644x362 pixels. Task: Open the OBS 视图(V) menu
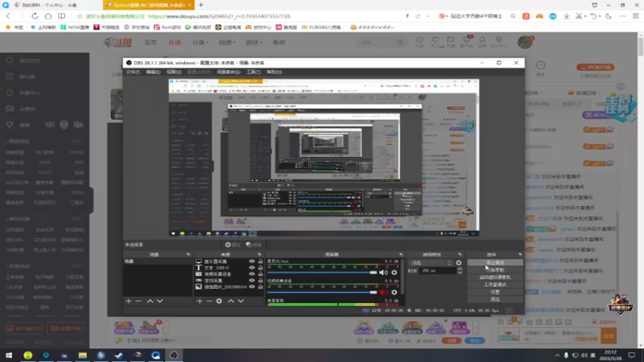coord(174,72)
